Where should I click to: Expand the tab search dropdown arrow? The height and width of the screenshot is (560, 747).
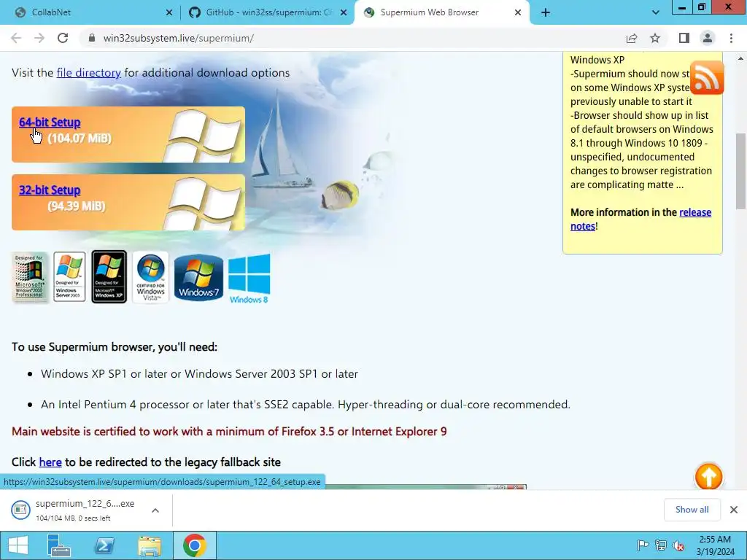click(x=656, y=12)
